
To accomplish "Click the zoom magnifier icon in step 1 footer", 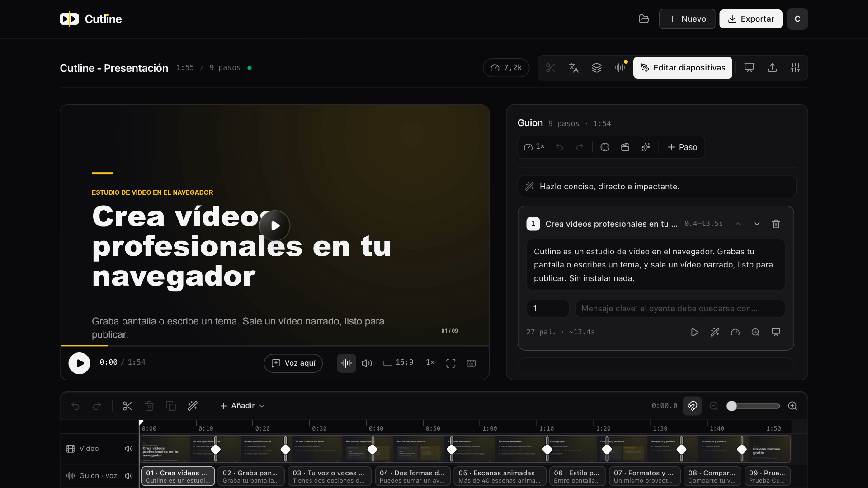I will 755,333.
